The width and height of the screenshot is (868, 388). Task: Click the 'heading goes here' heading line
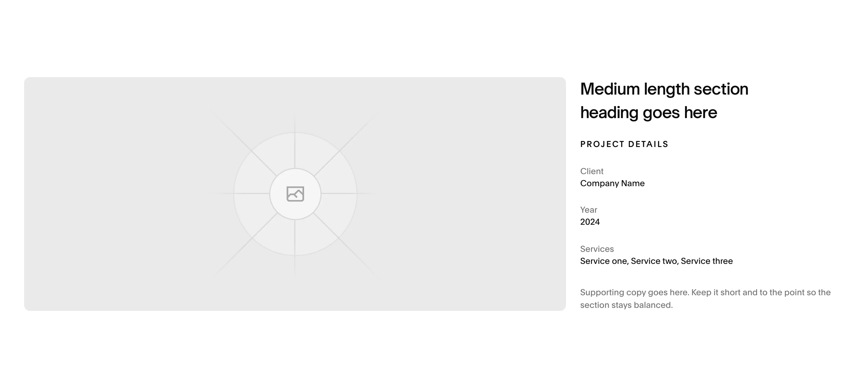648,112
